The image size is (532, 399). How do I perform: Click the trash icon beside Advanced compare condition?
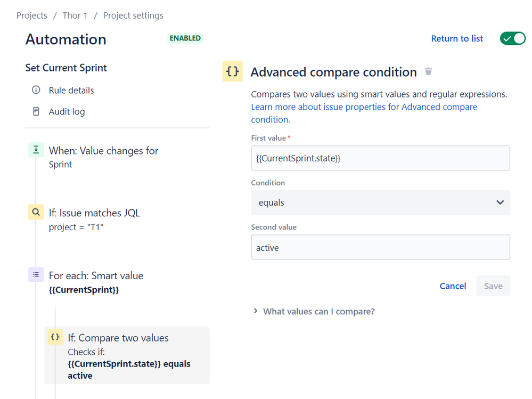click(x=428, y=71)
